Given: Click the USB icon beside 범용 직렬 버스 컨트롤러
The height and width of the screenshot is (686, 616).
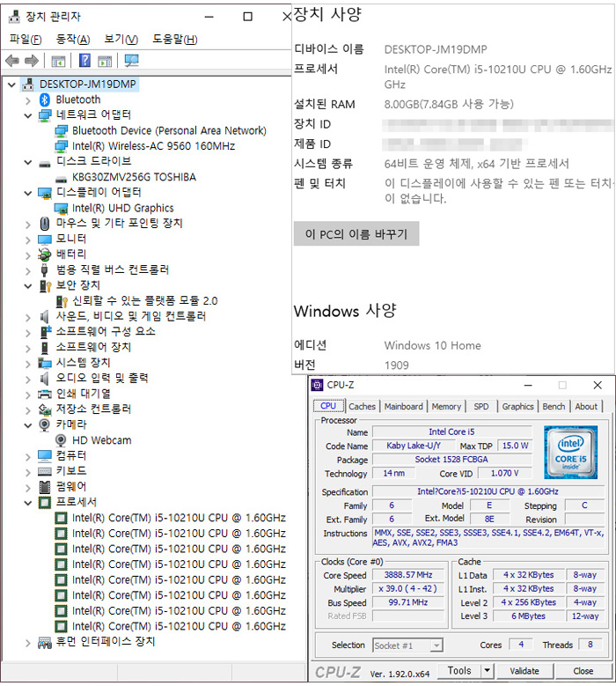Looking at the screenshot, I should 44,270.
